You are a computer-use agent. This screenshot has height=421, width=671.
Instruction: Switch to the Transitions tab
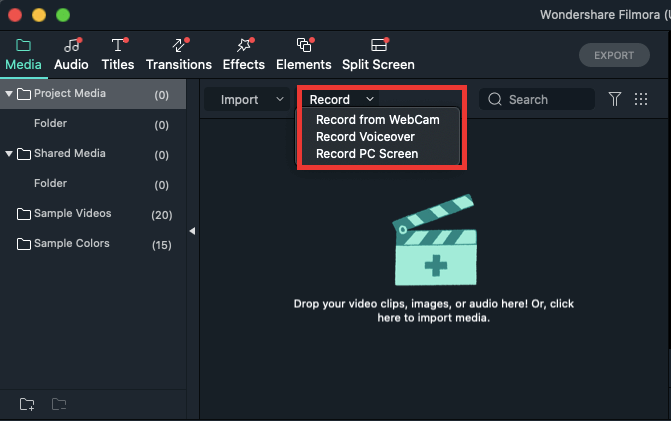[179, 54]
